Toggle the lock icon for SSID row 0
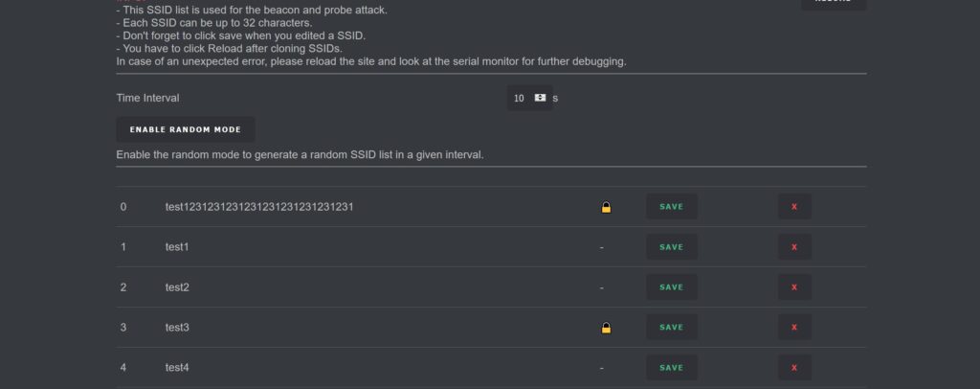 pos(606,207)
